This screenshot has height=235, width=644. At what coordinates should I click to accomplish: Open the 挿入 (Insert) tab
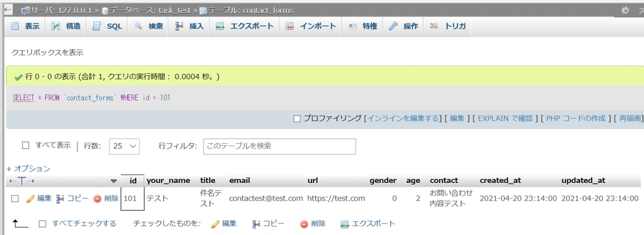[189, 26]
